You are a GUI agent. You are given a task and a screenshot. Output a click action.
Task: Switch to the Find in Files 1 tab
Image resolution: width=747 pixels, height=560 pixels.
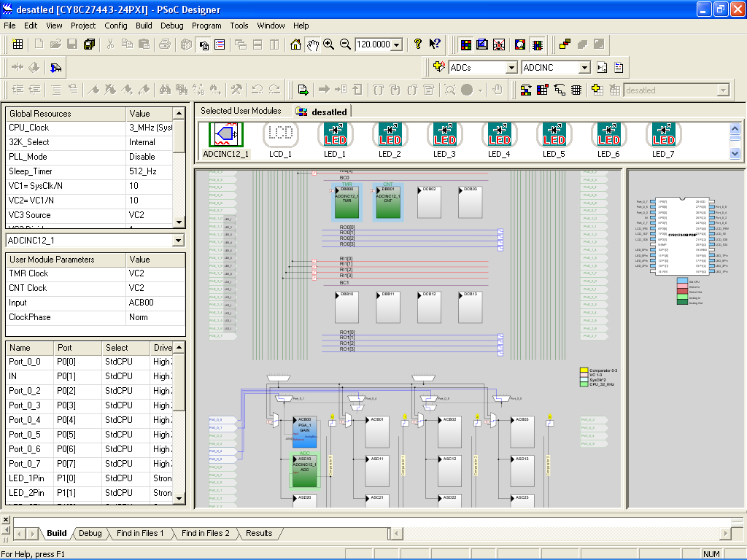[x=140, y=533]
